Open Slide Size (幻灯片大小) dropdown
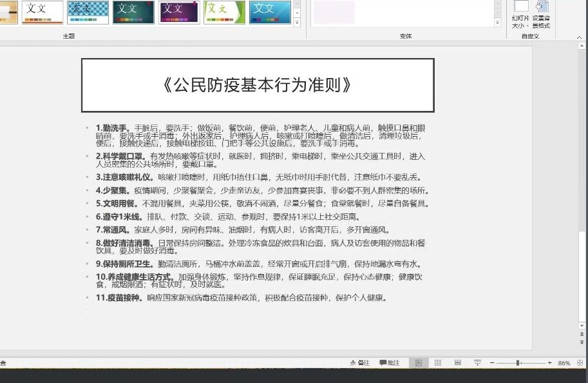The height and width of the screenshot is (383, 588). click(x=520, y=14)
